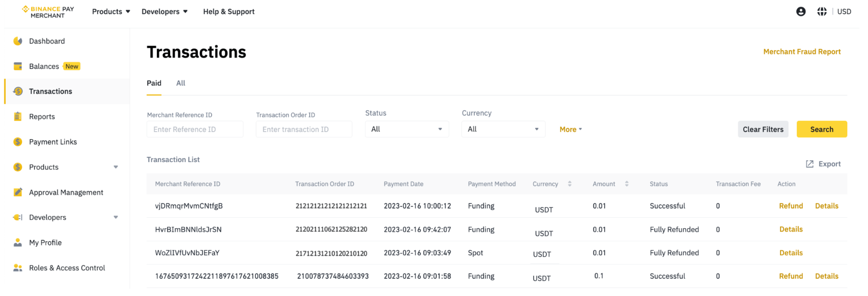Click the Transactions coin icon in sidebar
Image resolution: width=868 pixels, height=296 pixels.
[18, 91]
